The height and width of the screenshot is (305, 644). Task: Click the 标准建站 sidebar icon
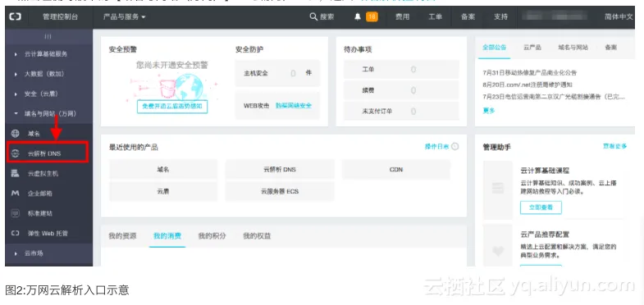(x=16, y=213)
